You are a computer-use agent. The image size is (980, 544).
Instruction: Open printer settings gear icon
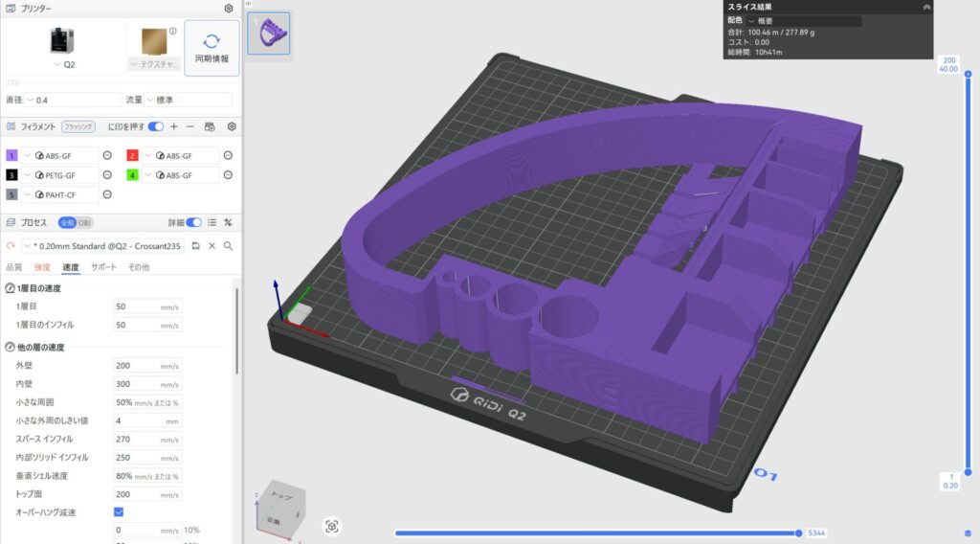tap(229, 9)
